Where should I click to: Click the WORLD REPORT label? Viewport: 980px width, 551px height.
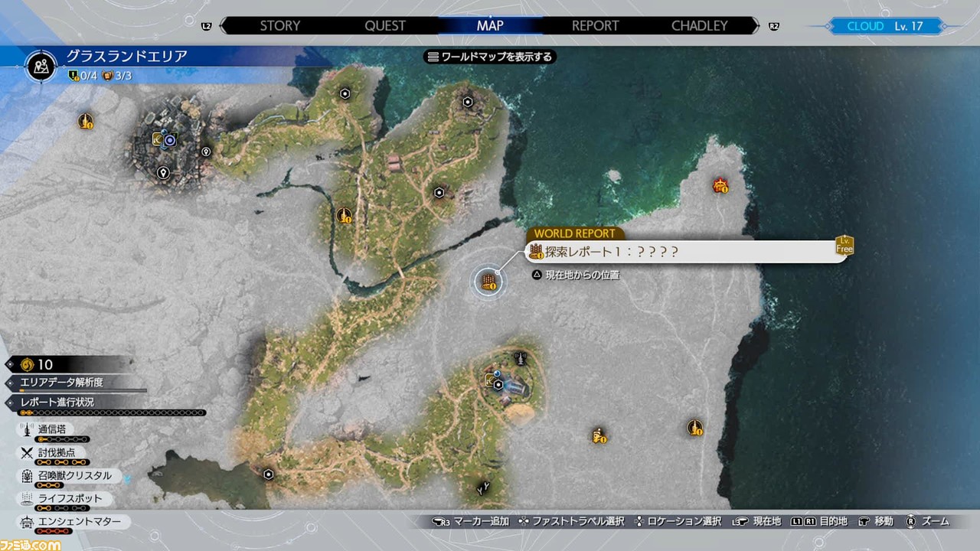point(574,233)
